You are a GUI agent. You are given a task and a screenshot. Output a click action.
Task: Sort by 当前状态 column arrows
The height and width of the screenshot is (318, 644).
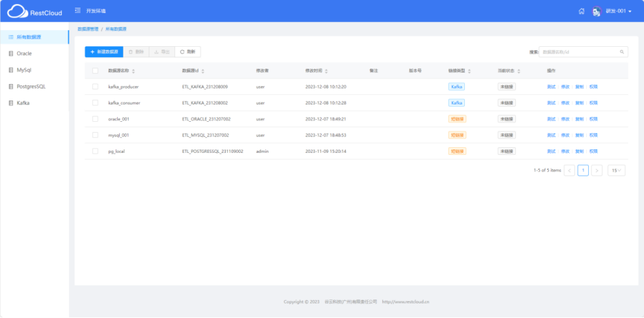519,71
